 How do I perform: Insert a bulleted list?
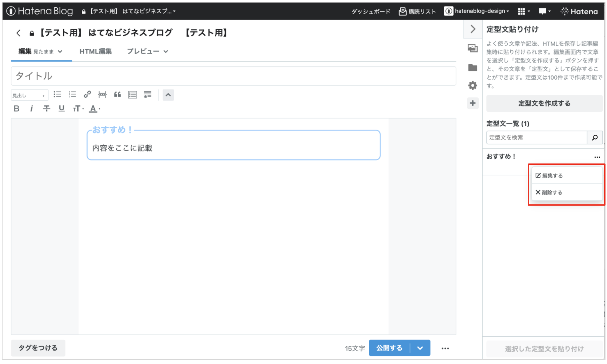click(x=57, y=95)
